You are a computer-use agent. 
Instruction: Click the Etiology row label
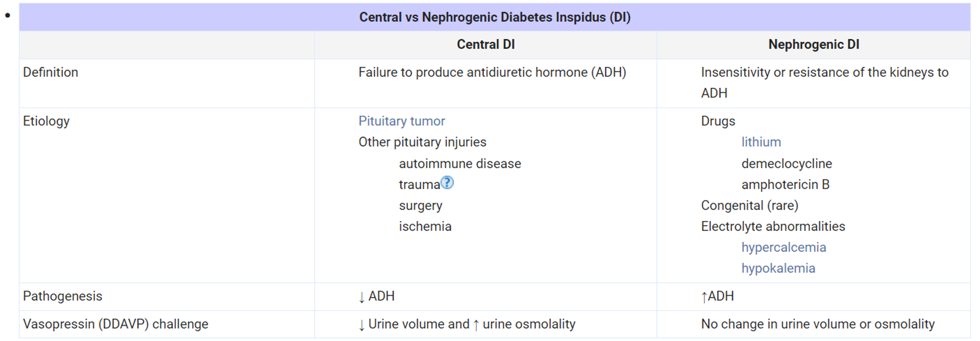(46, 121)
